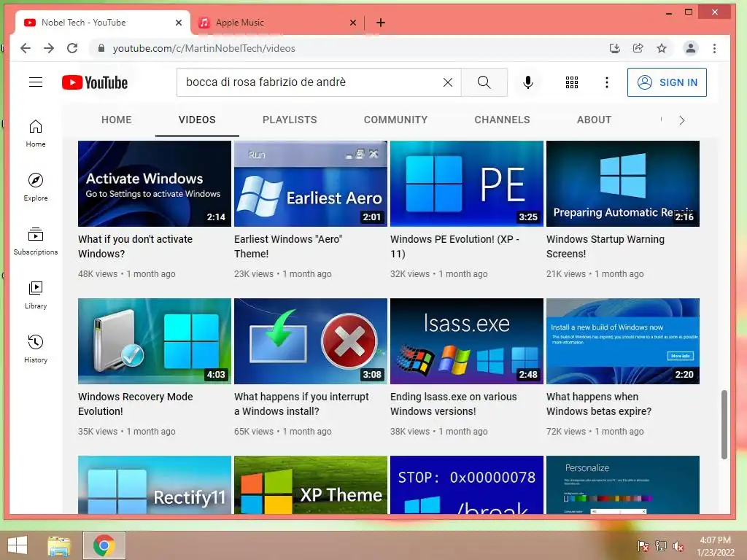The image size is (747, 560).
Task: Open 'Windows PE Evolution! (XP - 11)' title
Action: pyautogui.click(x=454, y=246)
